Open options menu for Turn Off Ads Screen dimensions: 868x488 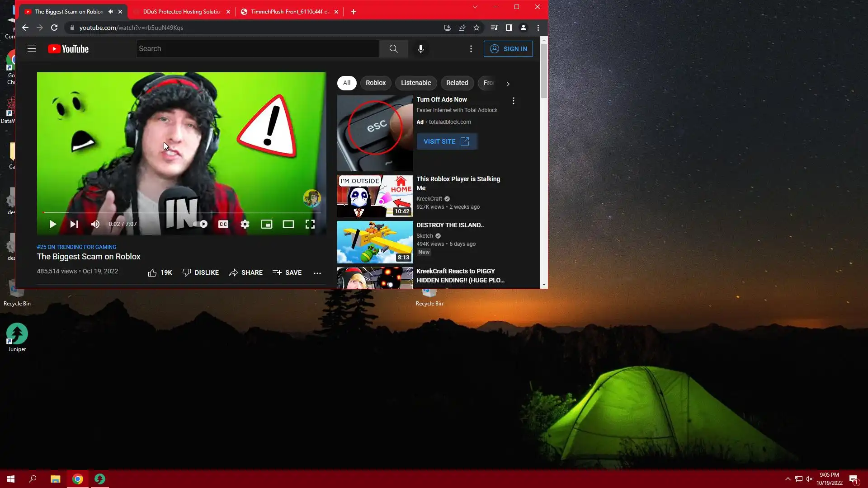[513, 101]
